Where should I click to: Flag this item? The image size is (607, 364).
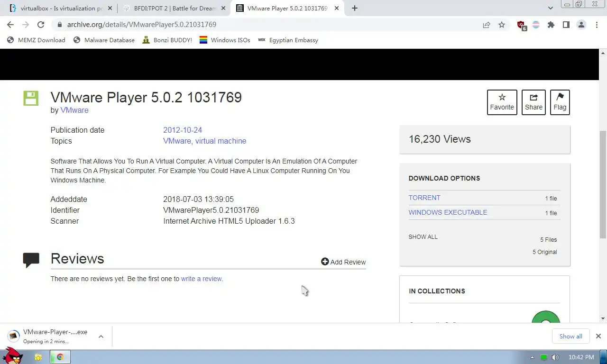560,102
